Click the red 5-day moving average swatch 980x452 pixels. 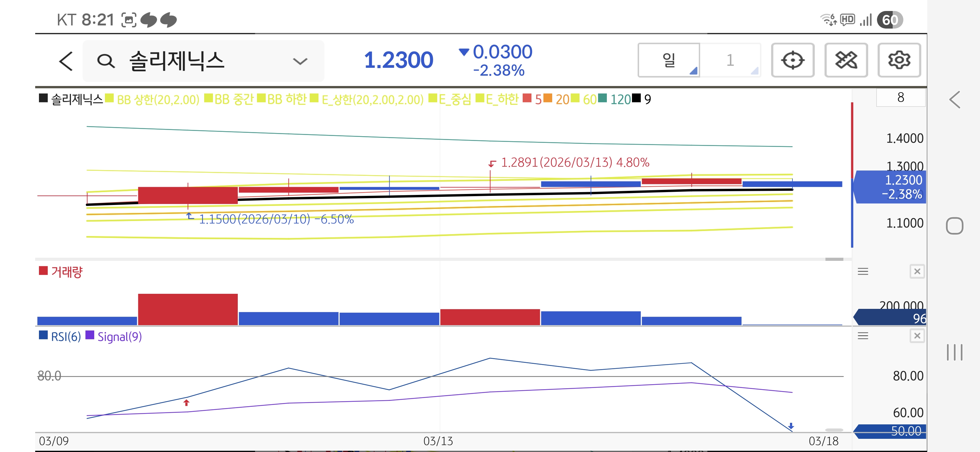pos(527,99)
